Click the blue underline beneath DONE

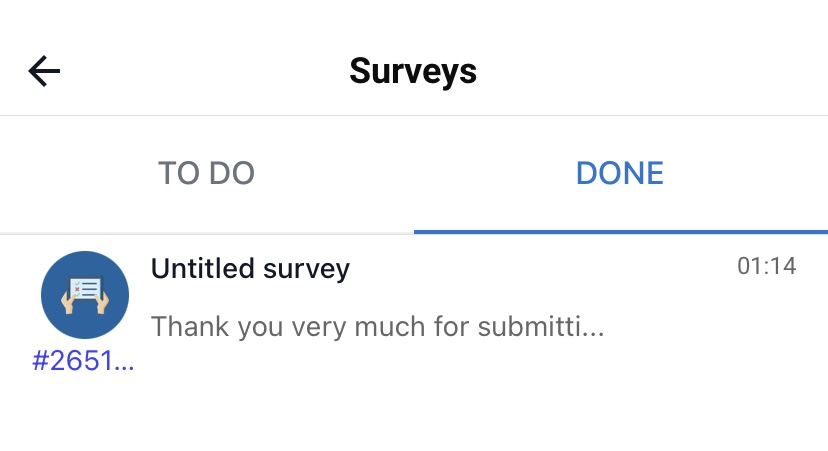[620, 231]
